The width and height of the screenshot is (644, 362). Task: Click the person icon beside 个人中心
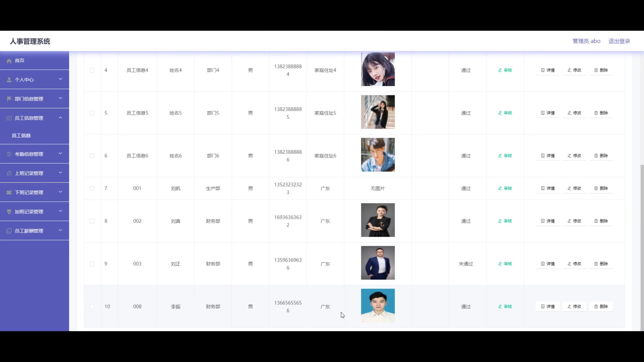click(9, 80)
